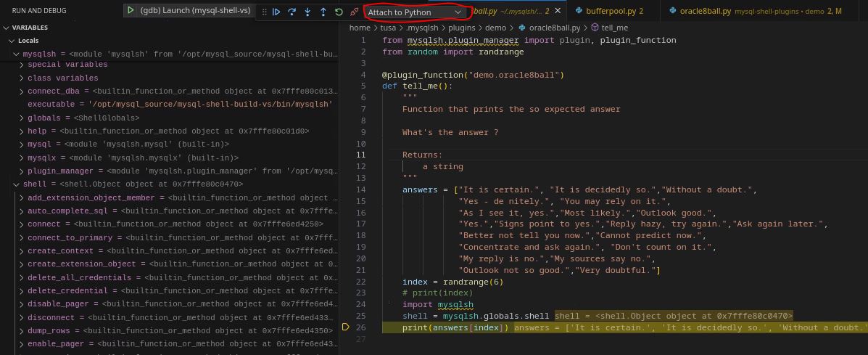Open the gdb Launch configuration selector
Screen dimensions: 868x355
click(x=194, y=11)
